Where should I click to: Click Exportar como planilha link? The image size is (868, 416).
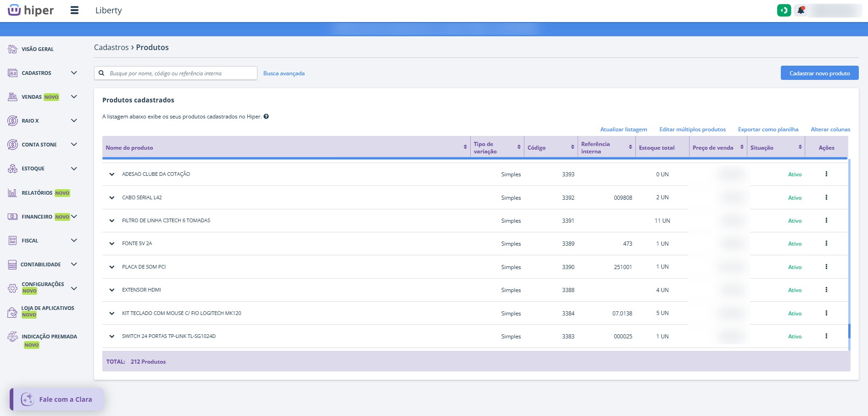(768, 129)
